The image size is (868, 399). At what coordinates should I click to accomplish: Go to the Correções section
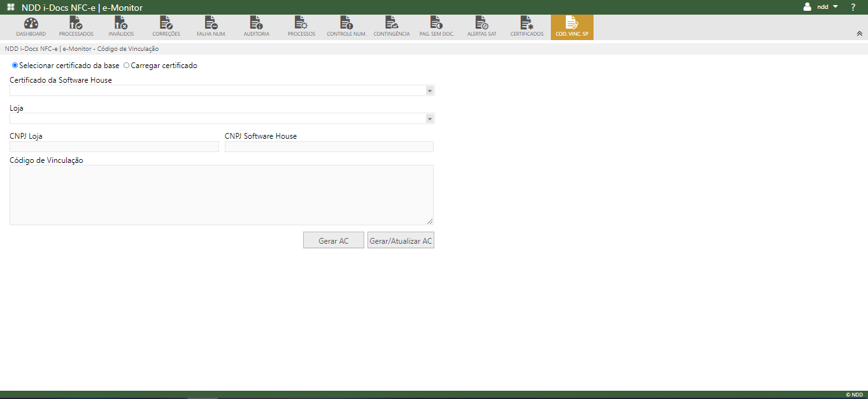click(166, 27)
